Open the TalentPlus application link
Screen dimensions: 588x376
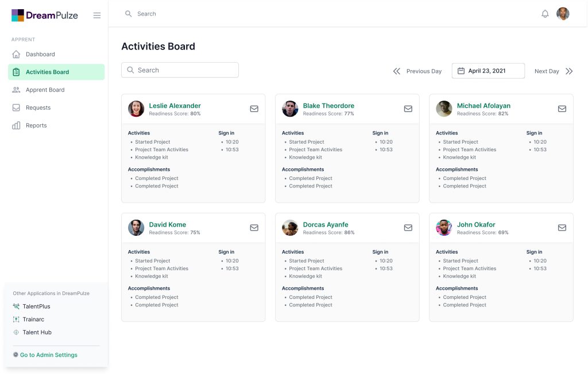click(x=36, y=306)
